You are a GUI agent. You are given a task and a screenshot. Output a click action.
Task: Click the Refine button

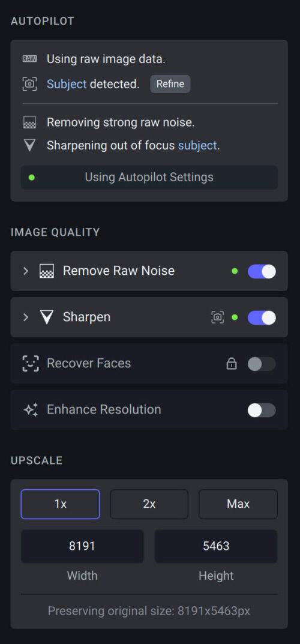tap(170, 84)
